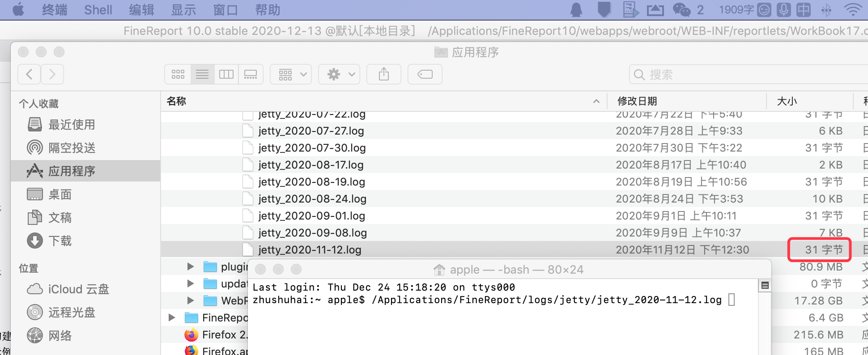Open the Wi-Fi status menu

[x=852, y=9]
